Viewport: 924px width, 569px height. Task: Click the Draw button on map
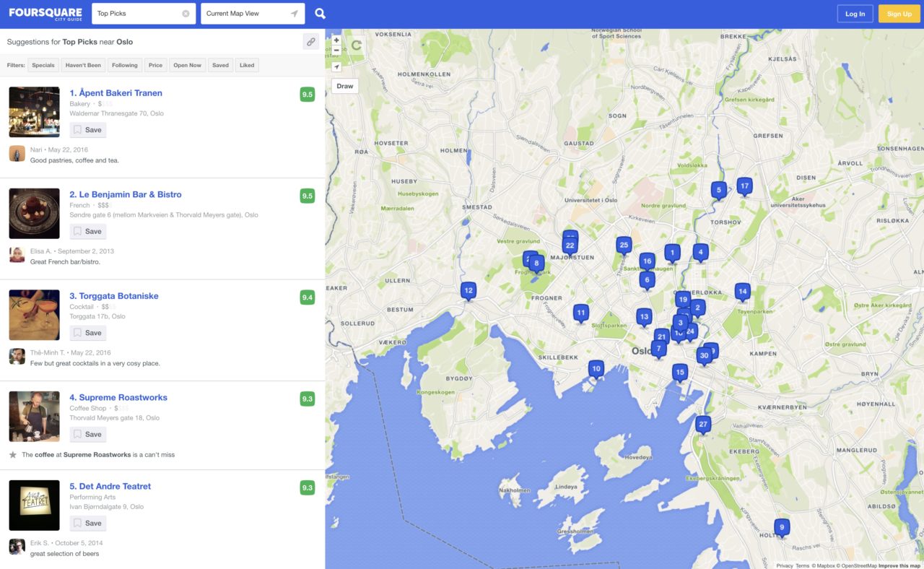(345, 86)
